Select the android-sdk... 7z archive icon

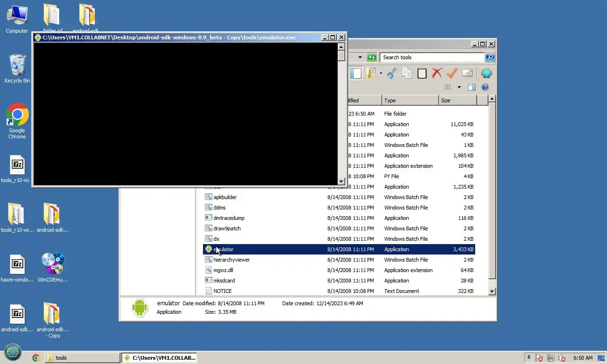click(x=17, y=317)
